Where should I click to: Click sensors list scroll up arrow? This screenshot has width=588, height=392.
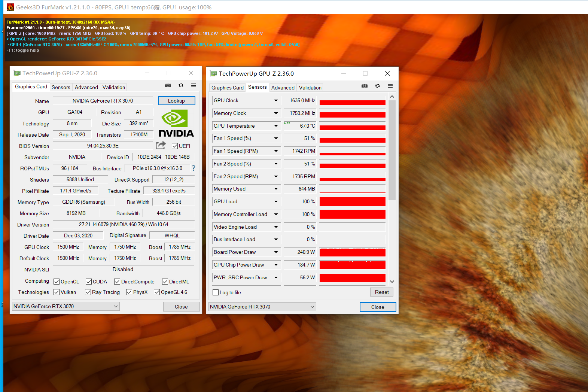tap(392, 97)
